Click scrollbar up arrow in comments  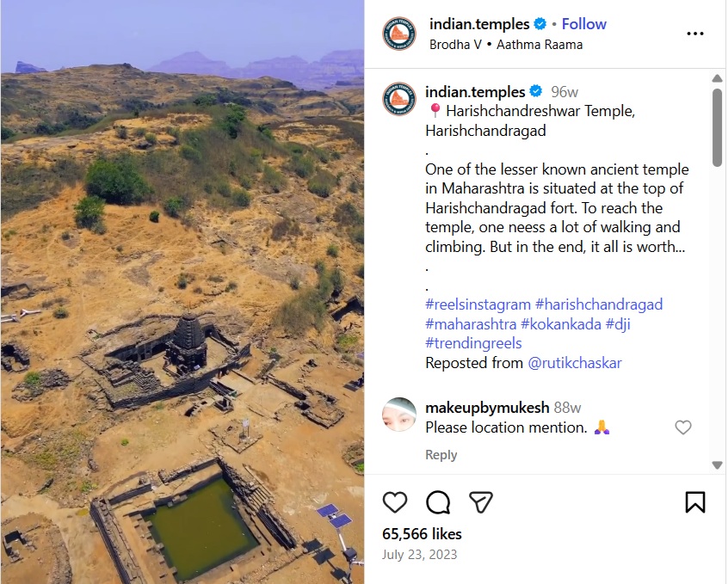pyautogui.click(x=718, y=78)
